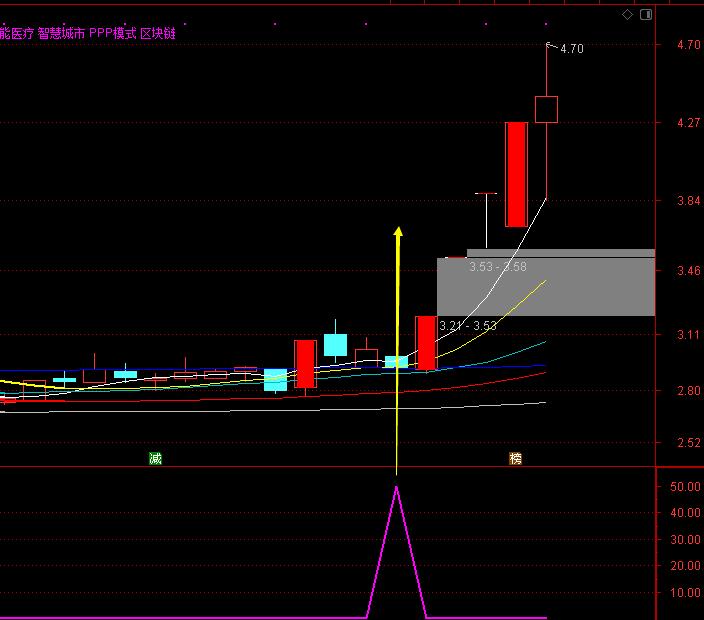The image size is (704, 620).
Task: Click the magenta indicator spike peak
Action: [396, 488]
